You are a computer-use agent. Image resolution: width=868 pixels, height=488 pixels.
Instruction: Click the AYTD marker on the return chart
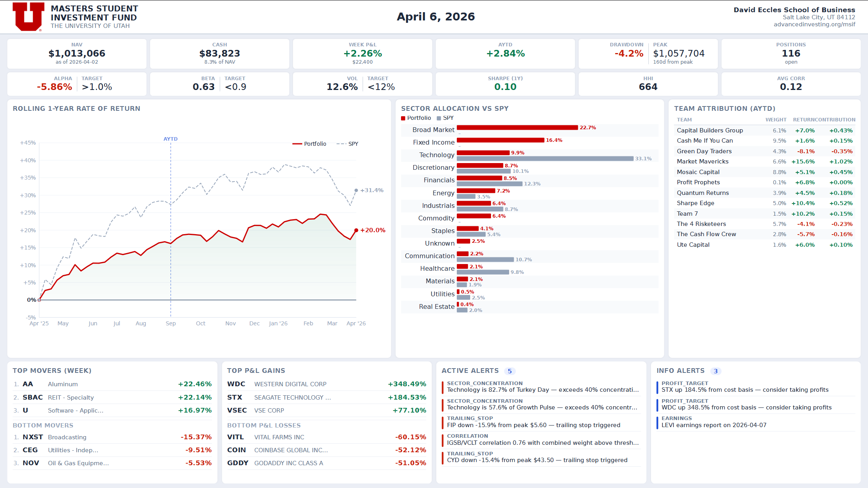pos(171,139)
